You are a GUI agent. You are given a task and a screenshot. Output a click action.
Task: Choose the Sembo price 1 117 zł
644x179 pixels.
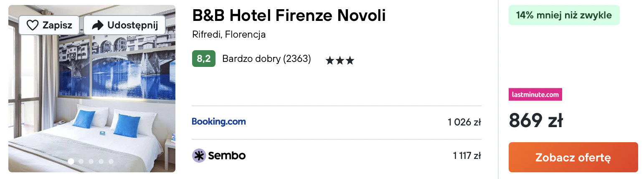(467, 156)
